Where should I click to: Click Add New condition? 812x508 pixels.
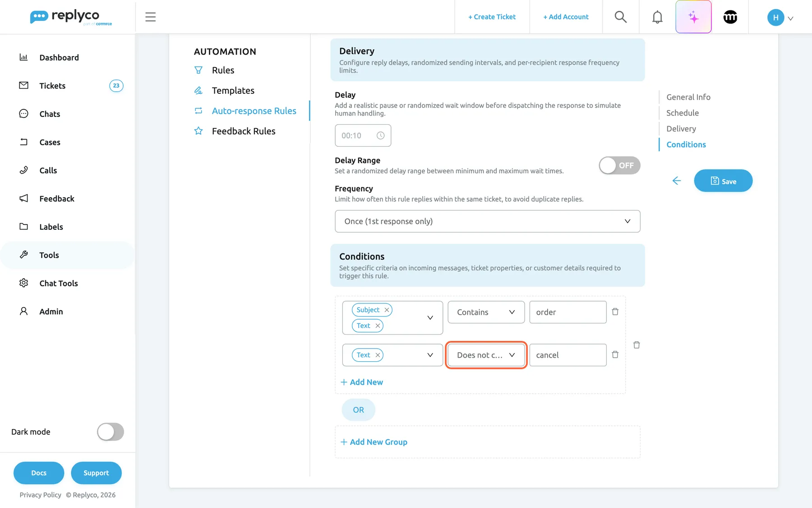point(362,382)
